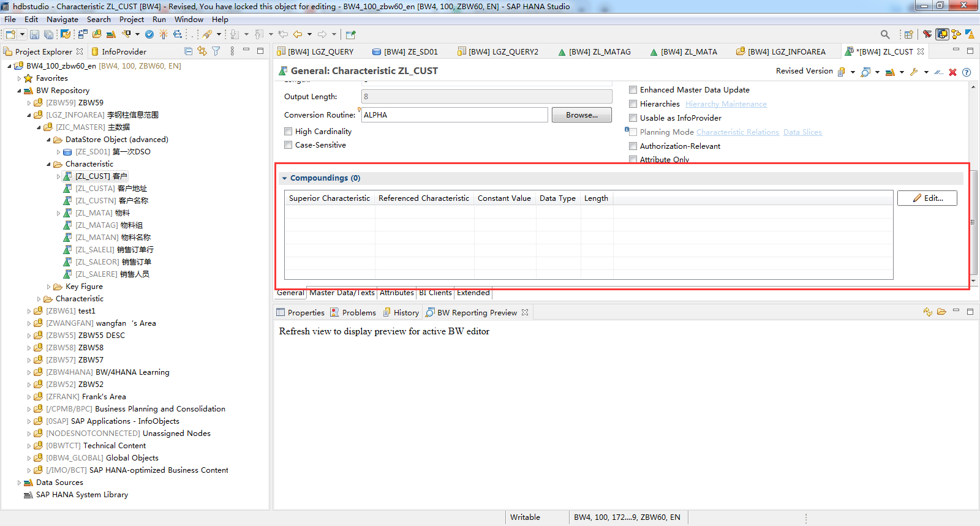Toggle the Case-Sensitive checkbox
The width and height of the screenshot is (980, 526).
click(x=288, y=145)
